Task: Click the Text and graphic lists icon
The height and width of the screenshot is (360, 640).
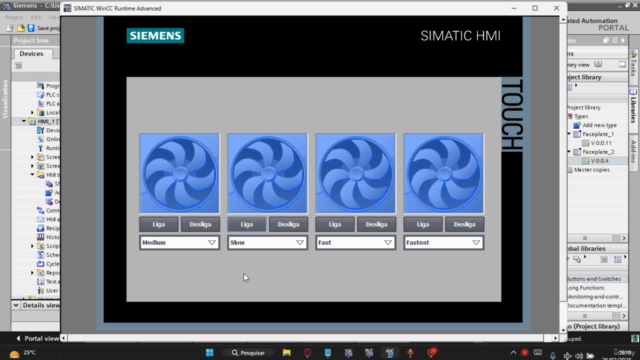Action: pyautogui.click(x=40, y=282)
